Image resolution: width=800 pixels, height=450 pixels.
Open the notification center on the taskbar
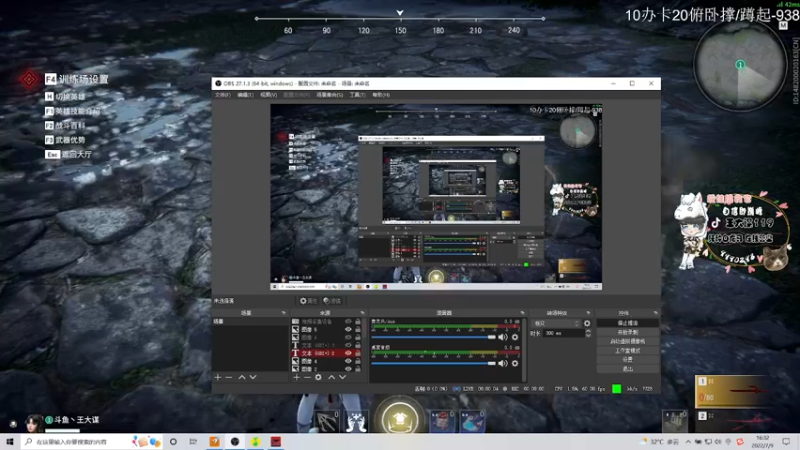click(x=786, y=441)
